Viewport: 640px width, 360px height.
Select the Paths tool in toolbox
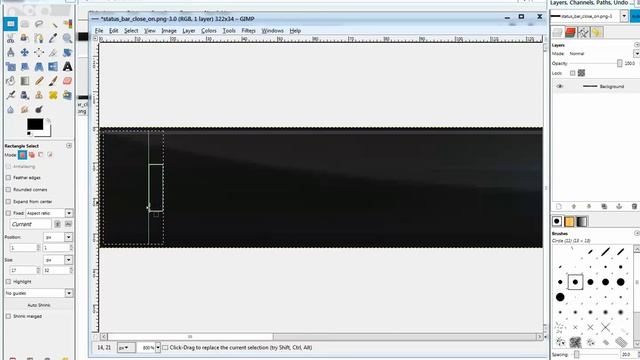[x=39, y=38]
